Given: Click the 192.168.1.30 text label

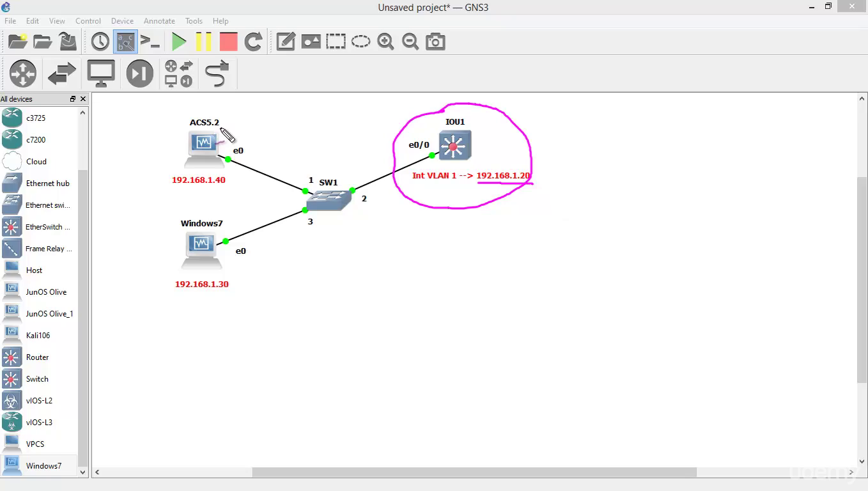Looking at the screenshot, I should pyautogui.click(x=202, y=284).
